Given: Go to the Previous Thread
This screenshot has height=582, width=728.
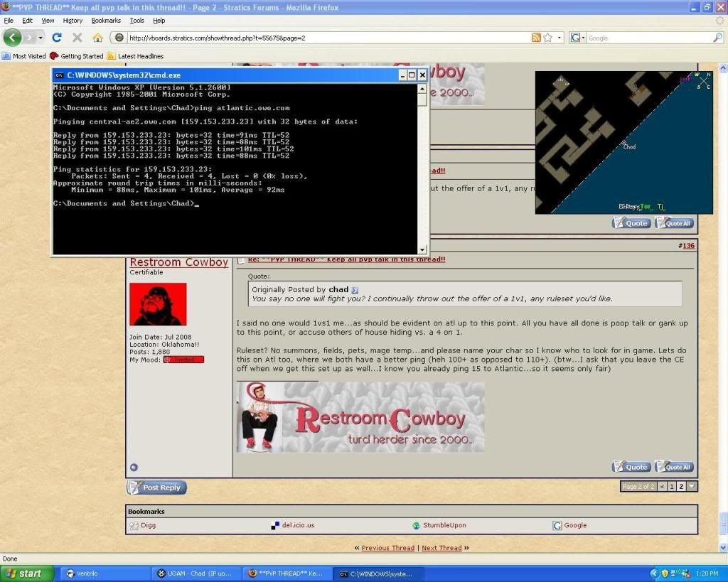Looking at the screenshot, I should (x=387, y=548).
